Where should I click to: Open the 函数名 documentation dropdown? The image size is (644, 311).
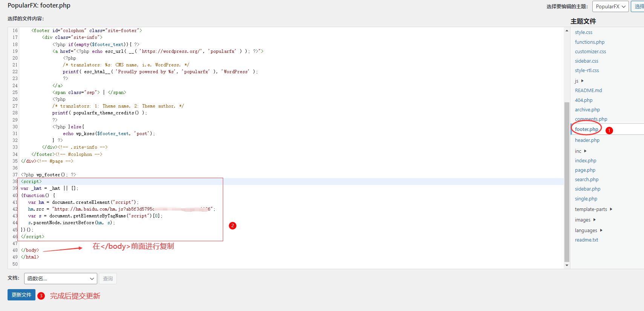[x=61, y=279]
